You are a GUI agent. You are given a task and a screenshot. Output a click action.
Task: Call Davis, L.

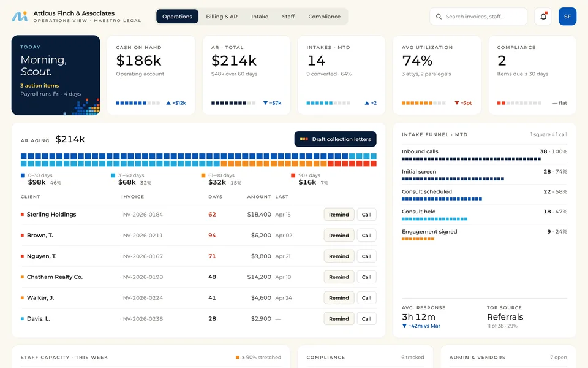pyautogui.click(x=367, y=319)
